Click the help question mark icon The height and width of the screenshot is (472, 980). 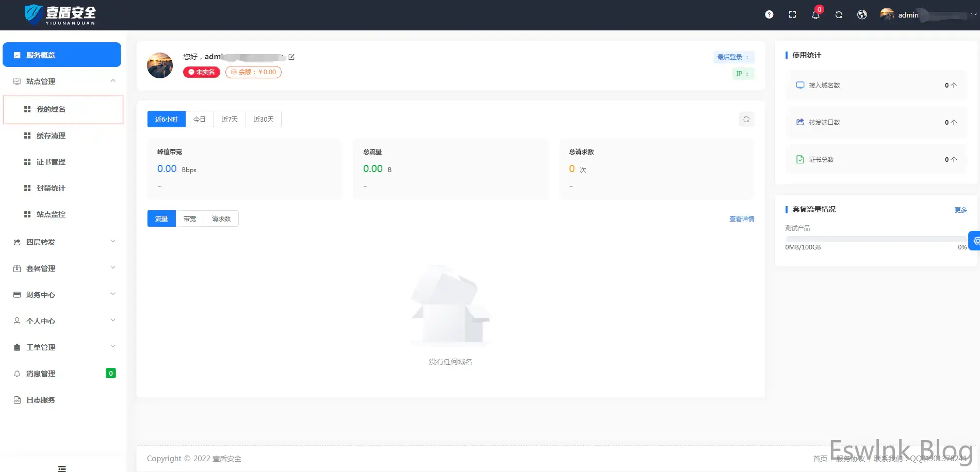(x=769, y=15)
